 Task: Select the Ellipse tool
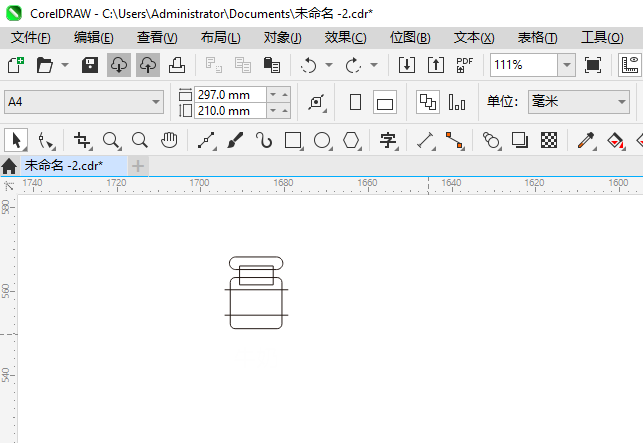(323, 140)
